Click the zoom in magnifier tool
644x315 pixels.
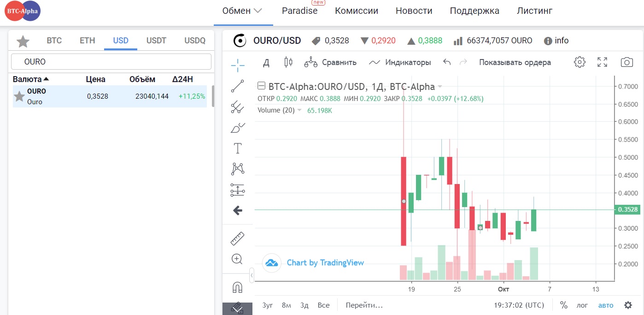[237, 259]
